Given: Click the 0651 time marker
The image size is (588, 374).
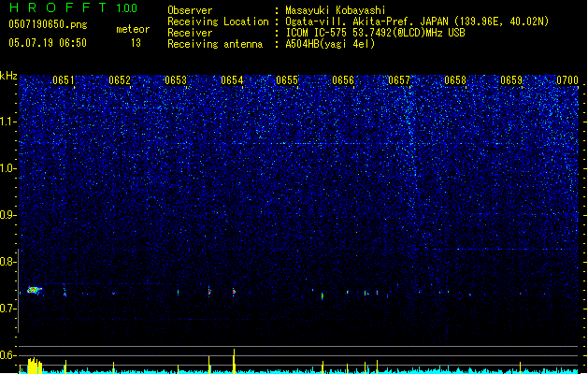Looking at the screenshot, I should coord(64,80).
